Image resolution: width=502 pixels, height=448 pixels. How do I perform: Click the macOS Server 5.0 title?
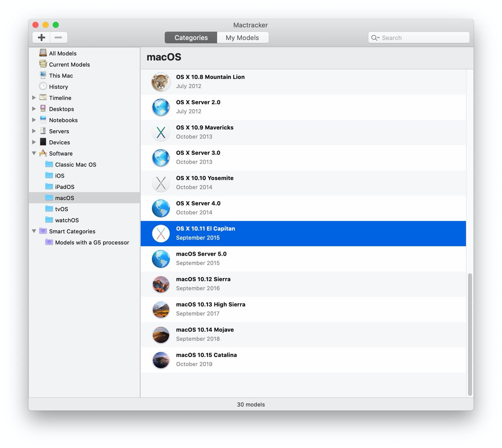201,254
